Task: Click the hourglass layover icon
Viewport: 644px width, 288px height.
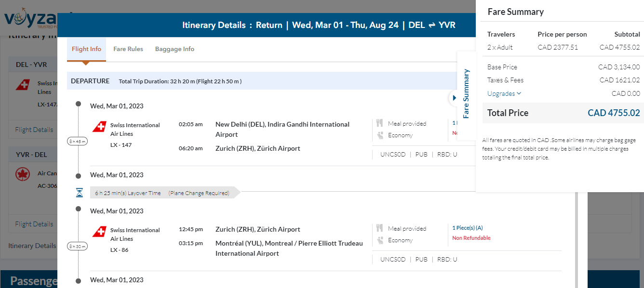Action: [80, 193]
